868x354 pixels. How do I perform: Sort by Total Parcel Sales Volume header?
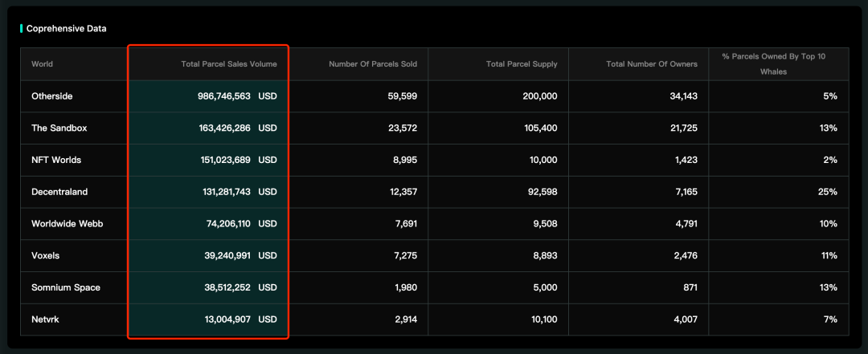click(x=229, y=64)
